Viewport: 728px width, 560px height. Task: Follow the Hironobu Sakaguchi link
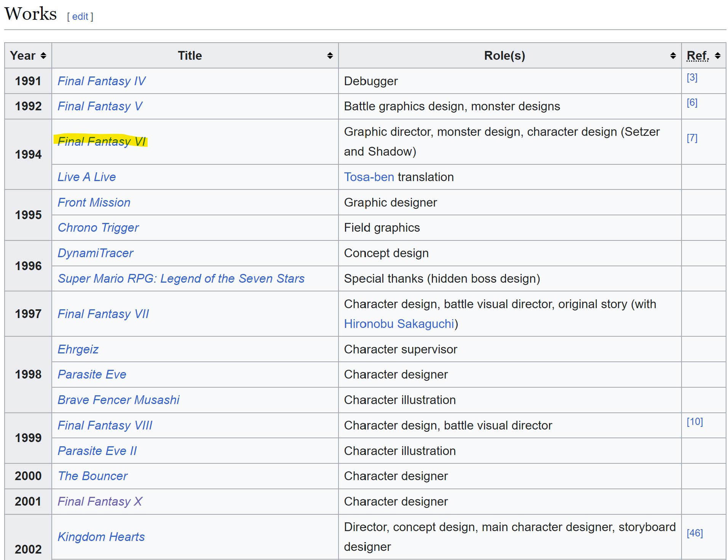(x=399, y=324)
